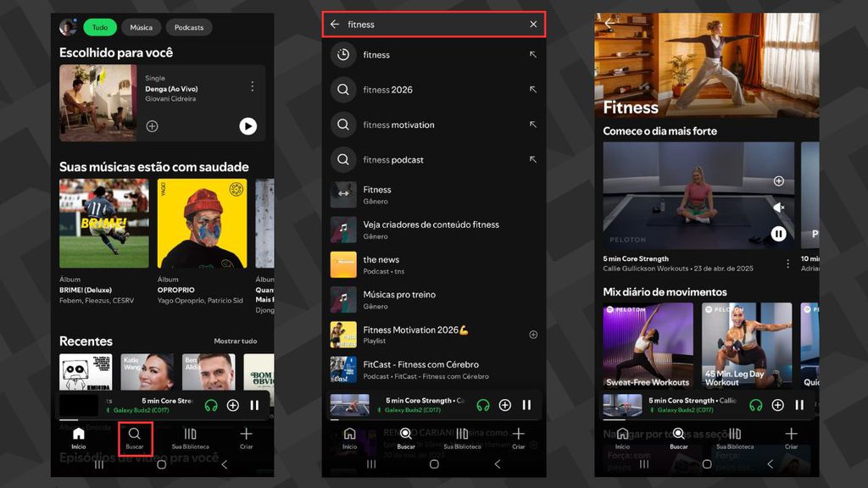Clear the fitness search text
The image size is (868, 488).
[533, 25]
